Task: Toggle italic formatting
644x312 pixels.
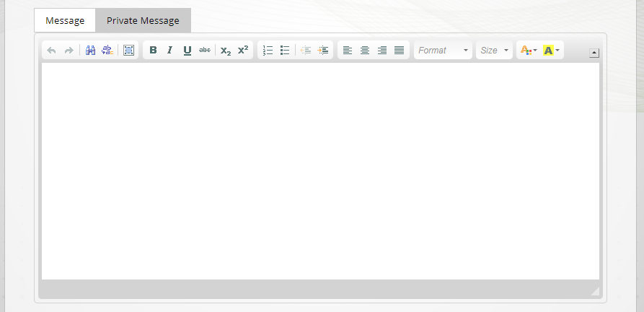Action: [x=170, y=51]
